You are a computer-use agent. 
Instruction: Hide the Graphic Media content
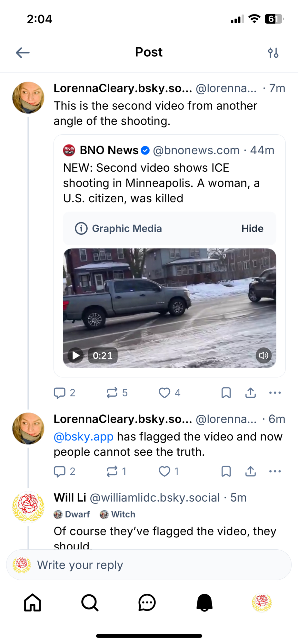tap(252, 229)
